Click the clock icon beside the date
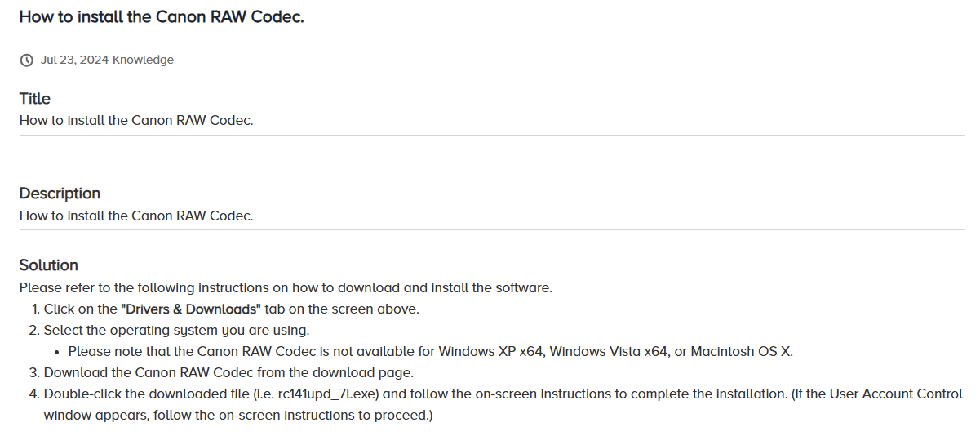980x436 pixels. [x=27, y=60]
